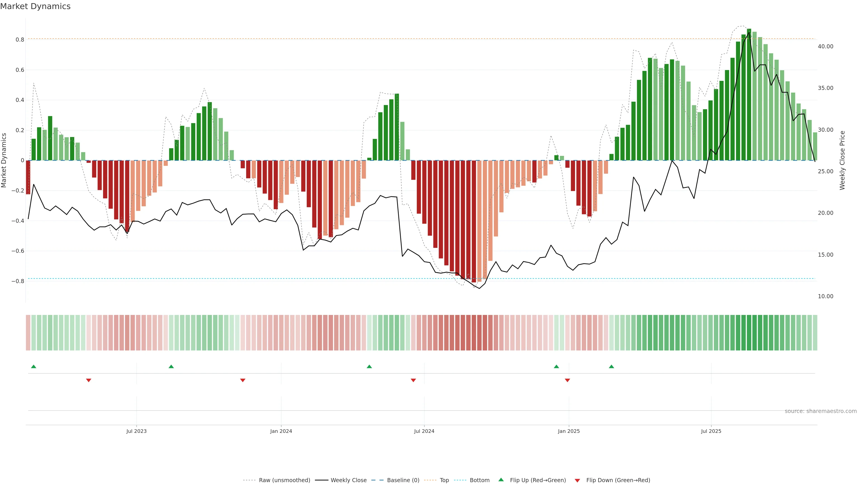This screenshot has width=868, height=488.
Task: Click the Weekly Close Price axis title
Action: tap(842, 160)
